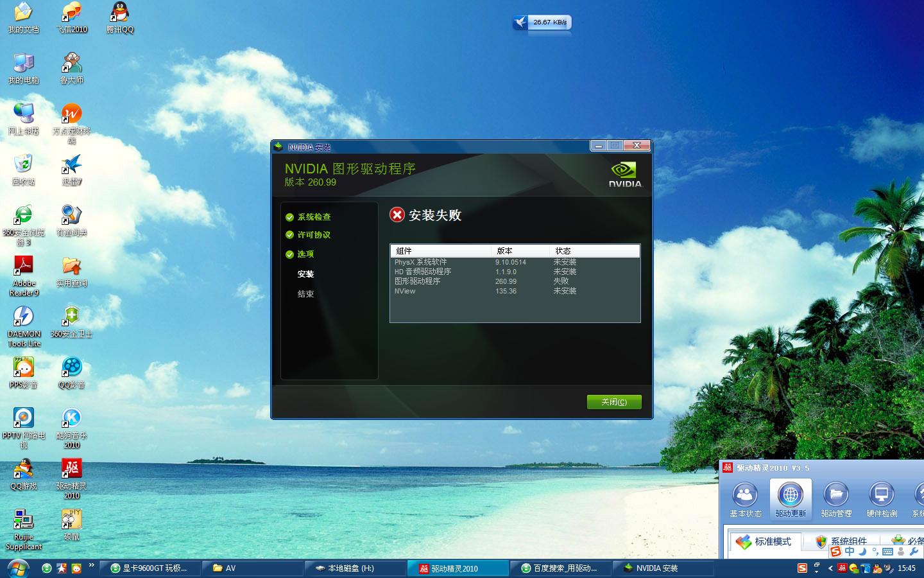Switch to the 系统组件 tab
Image resolution: width=924 pixels, height=578 pixels.
[x=841, y=541]
